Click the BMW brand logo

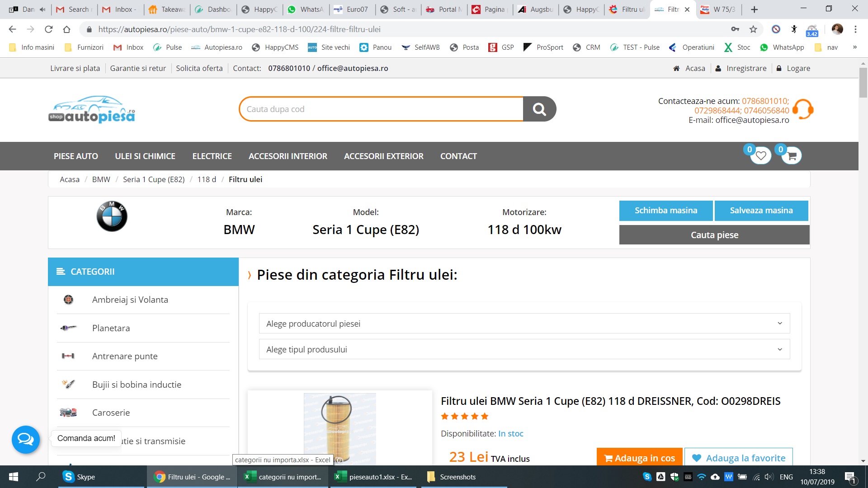click(x=112, y=216)
